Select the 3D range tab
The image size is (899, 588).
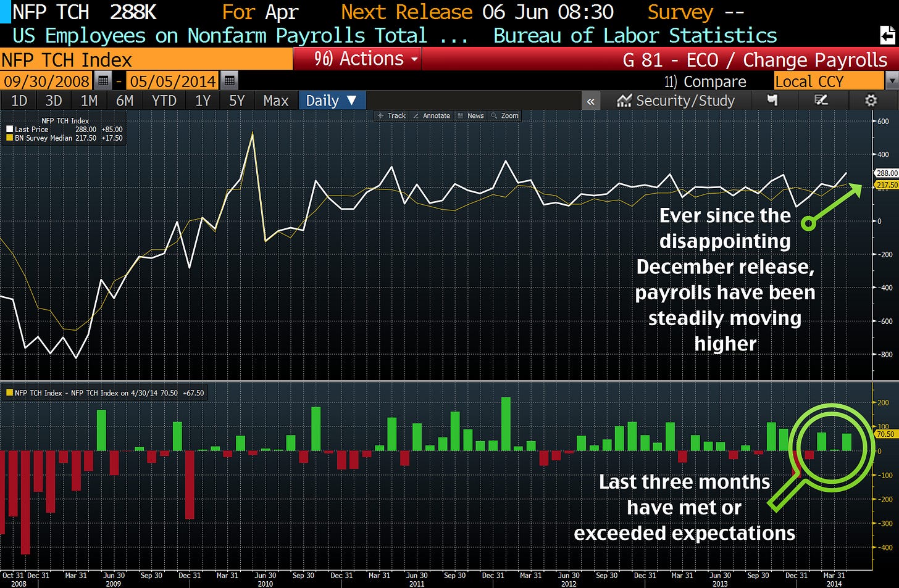click(54, 101)
